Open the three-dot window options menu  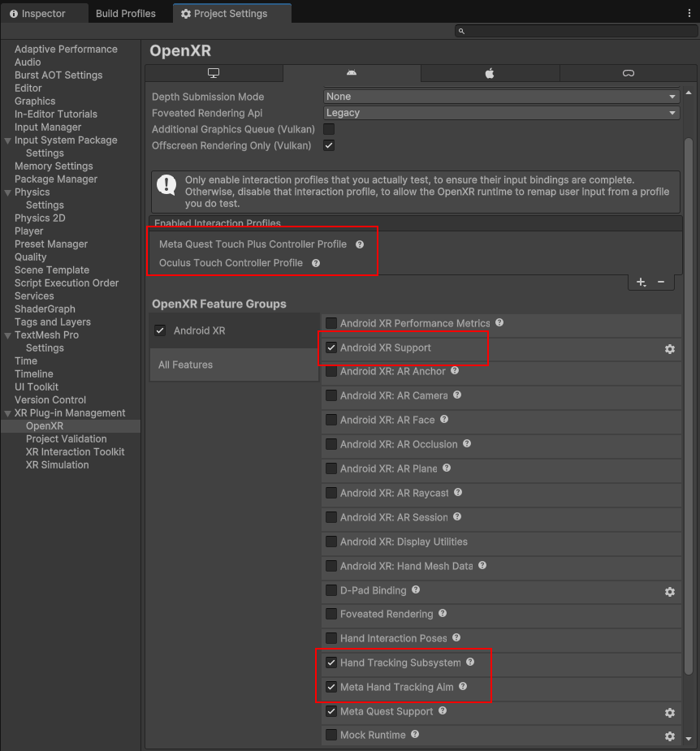689,14
